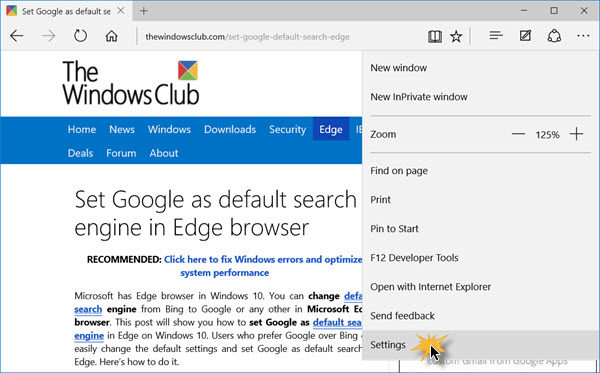Make a Web Note pencil icon
Viewport: 600px width, 373px height.
coord(525,36)
